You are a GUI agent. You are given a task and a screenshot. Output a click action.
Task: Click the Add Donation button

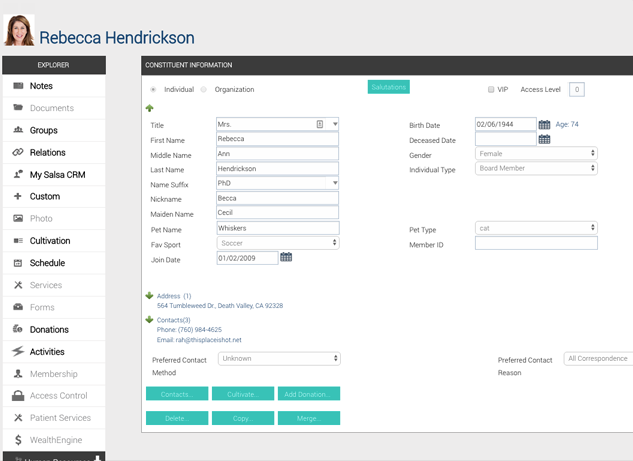coord(309,394)
